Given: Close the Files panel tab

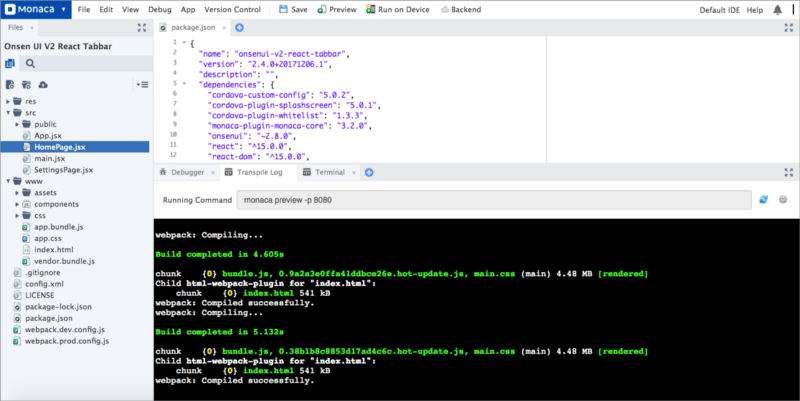Looking at the screenshot, I should click(32, 28).
